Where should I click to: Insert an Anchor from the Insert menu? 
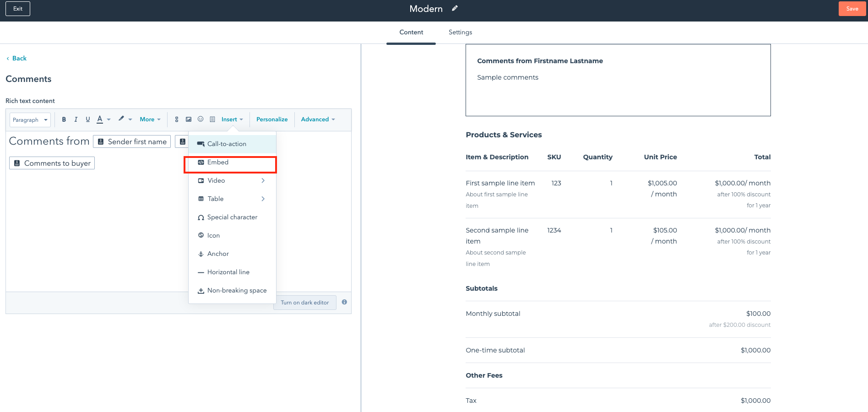pyautogui.click(x=218, y=254)
